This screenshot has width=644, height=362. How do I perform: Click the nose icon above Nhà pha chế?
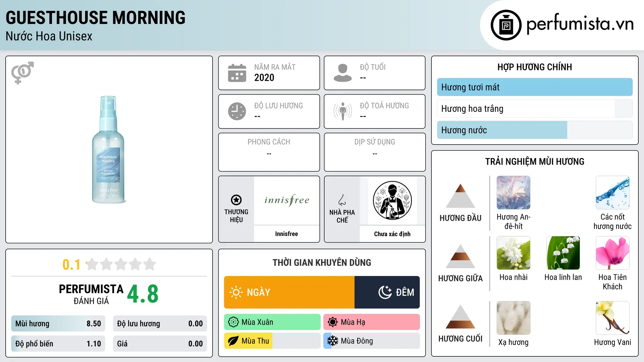[342, 200]
